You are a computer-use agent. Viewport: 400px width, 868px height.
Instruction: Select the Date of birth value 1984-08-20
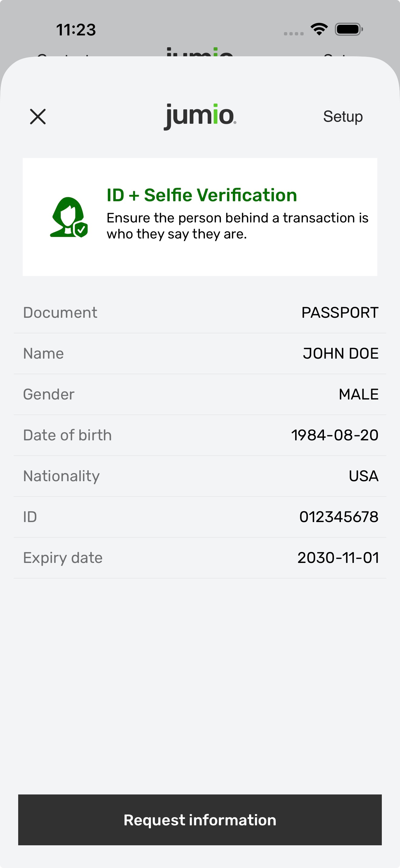[x=335, y=435]
